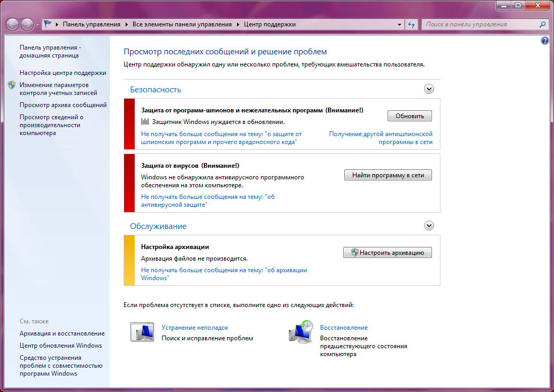Image resolution: width=554 pixels, height=392 pixels.
Task: Open the address bar history dropdown arrow
Action: pyautogui.click(x=399, y=24)
